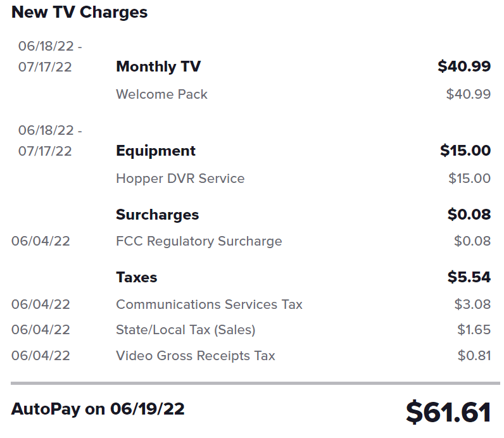Select the Surcharges section label
The height and width of the screenshot is (438, 504).
pyautogui.click(x=158, y=215)
